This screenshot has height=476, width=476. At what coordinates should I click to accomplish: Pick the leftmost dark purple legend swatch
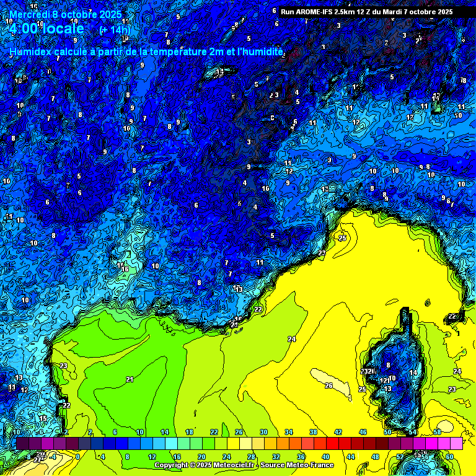(x=22, y=443)
